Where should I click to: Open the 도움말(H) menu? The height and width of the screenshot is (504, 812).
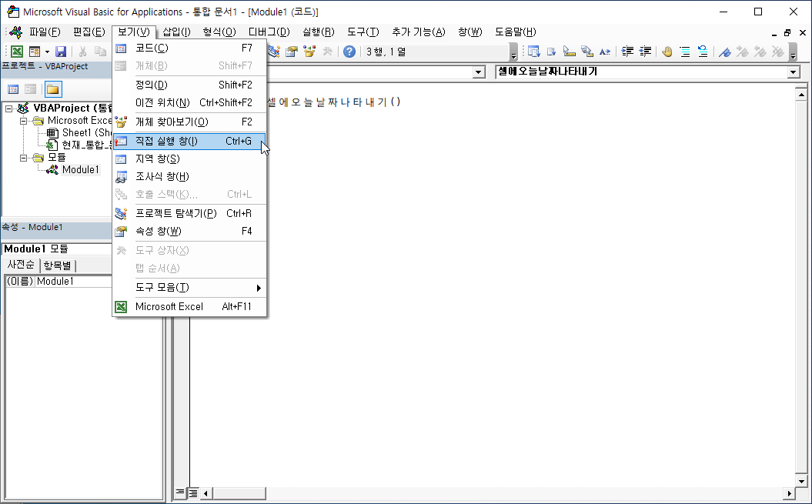pyautogui.click(x=515, y=32)
